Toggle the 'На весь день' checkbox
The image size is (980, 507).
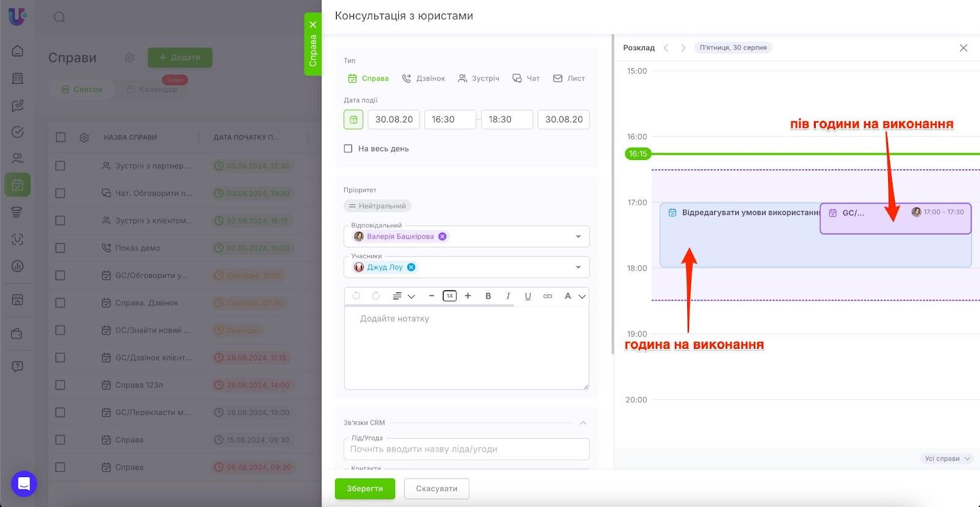coord(348,148)
